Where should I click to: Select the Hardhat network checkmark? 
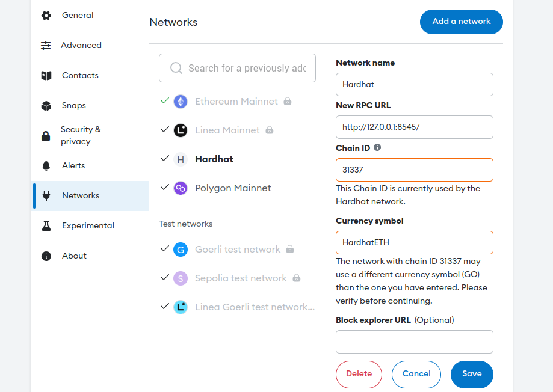[164, 159]
